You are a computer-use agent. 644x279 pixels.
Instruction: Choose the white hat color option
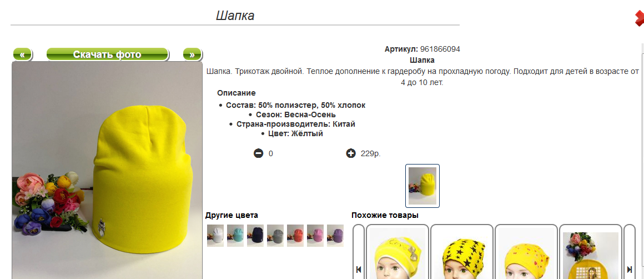[215, 236]
